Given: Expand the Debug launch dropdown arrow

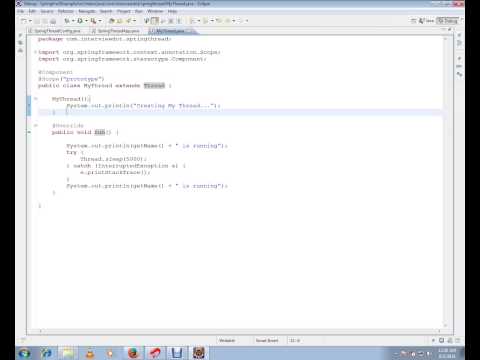Looking at the screenshot, I should 73,21.
